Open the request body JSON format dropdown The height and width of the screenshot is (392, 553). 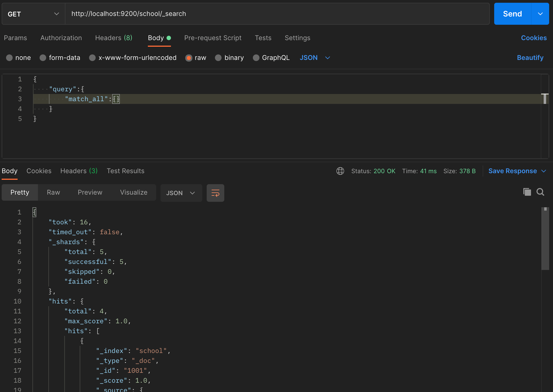pyautogui.click(x=315, y=58)
